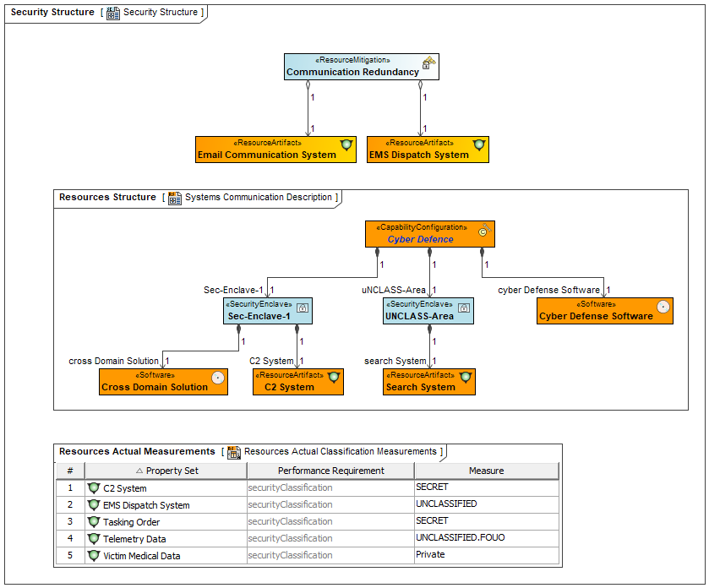Click the # column header
The height and width of the screenshot is (588, 709).
point(70,471)
